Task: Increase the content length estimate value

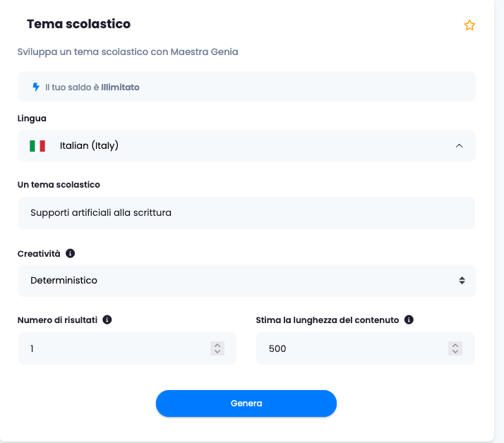Action: (x=456, y=345)
